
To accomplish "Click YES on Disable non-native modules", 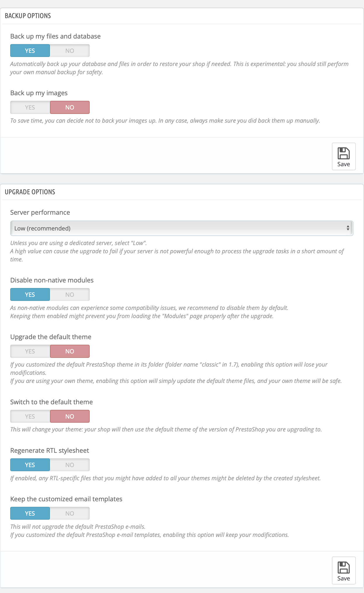I will pos(30,294).
